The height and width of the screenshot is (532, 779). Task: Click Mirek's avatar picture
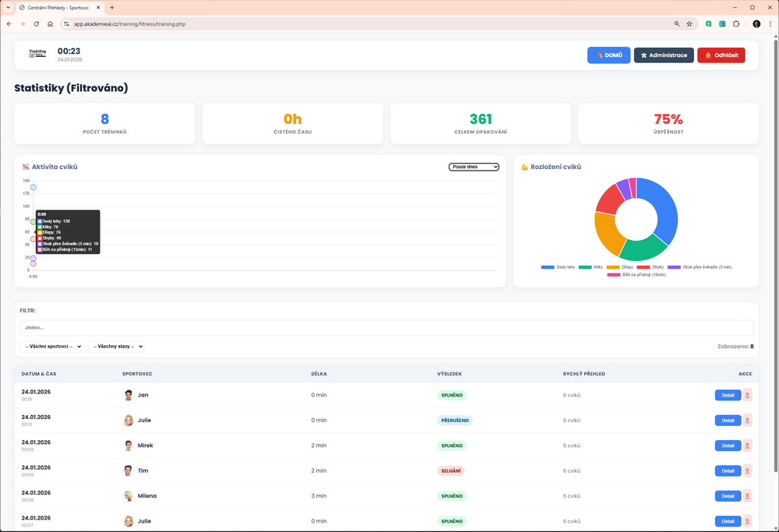[x=129, y=446]
